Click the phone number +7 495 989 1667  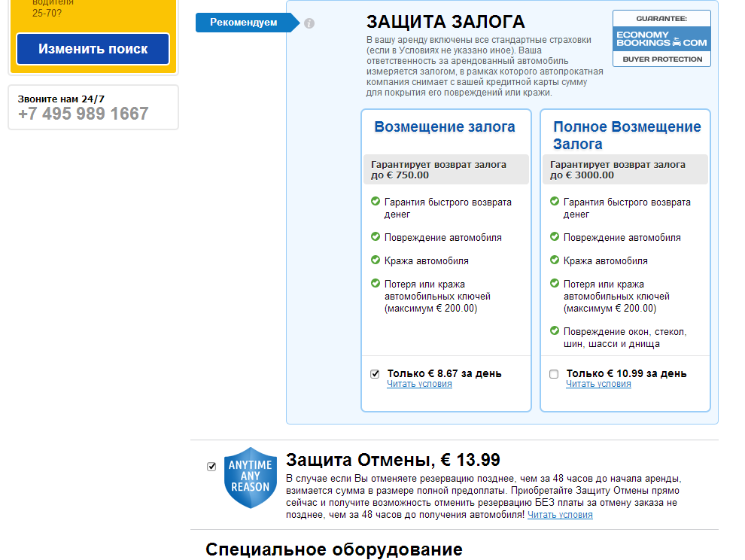[x=83, y=114]
